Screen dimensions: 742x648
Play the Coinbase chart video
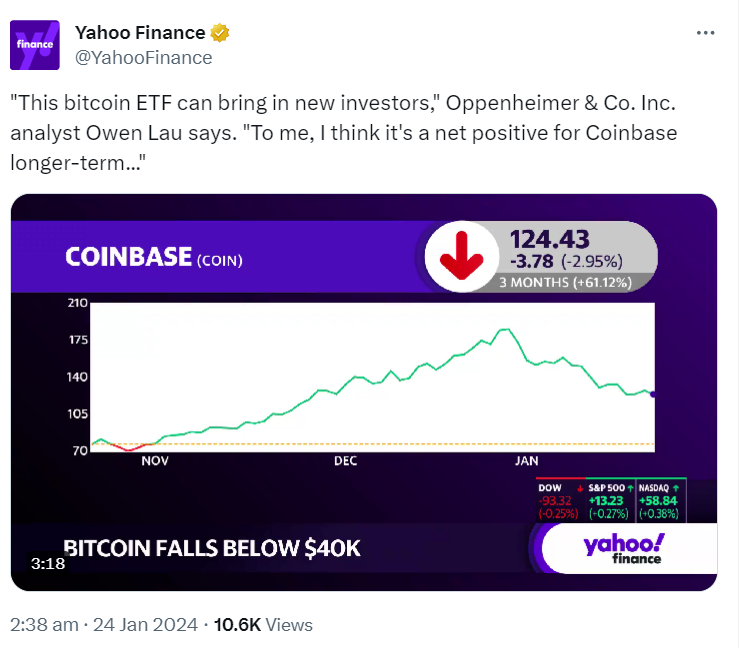[x=364, y=392]
